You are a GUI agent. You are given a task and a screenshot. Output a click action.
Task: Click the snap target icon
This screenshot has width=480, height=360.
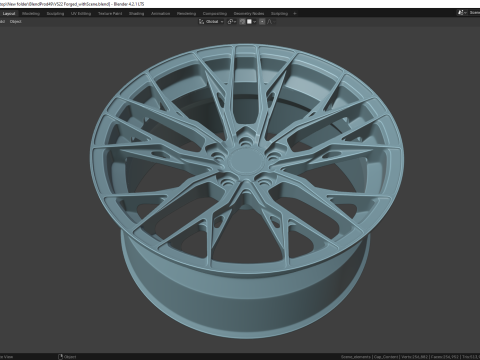tap(249, 22)
